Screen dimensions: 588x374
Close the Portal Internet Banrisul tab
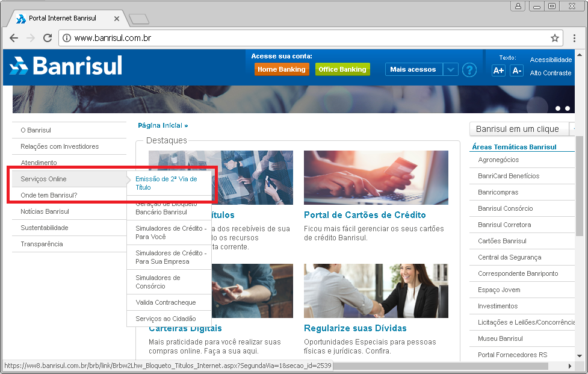pos(117,19)
